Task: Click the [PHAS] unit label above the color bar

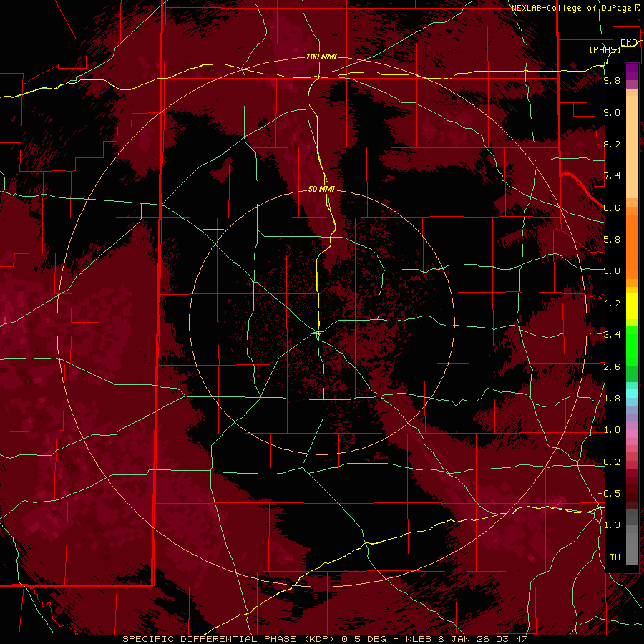Action: [605, 49]
